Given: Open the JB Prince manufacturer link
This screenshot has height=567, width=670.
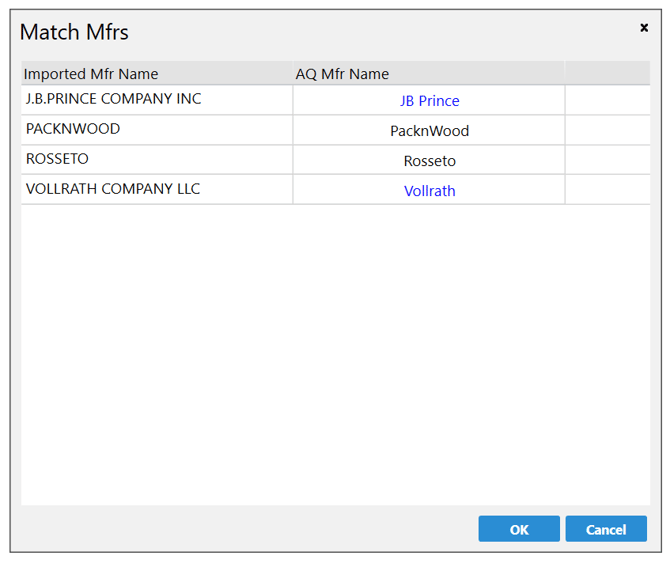Looking at the screenshot, I should point(429,101).
